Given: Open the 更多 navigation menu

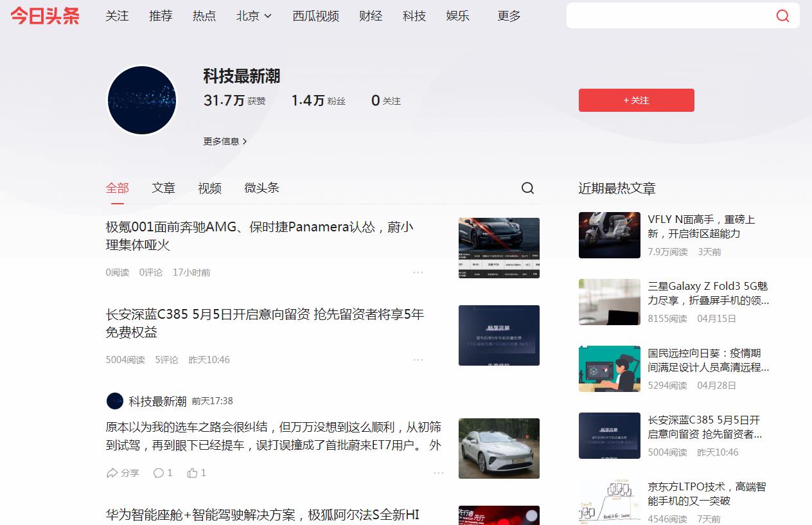Looking at the screenshot, I should 509,16.
